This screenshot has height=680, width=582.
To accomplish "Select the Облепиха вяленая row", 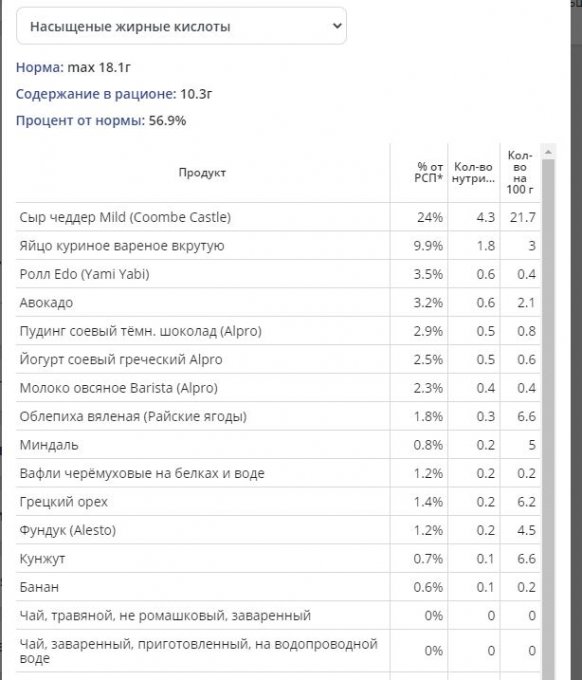I will coord(278,416).
